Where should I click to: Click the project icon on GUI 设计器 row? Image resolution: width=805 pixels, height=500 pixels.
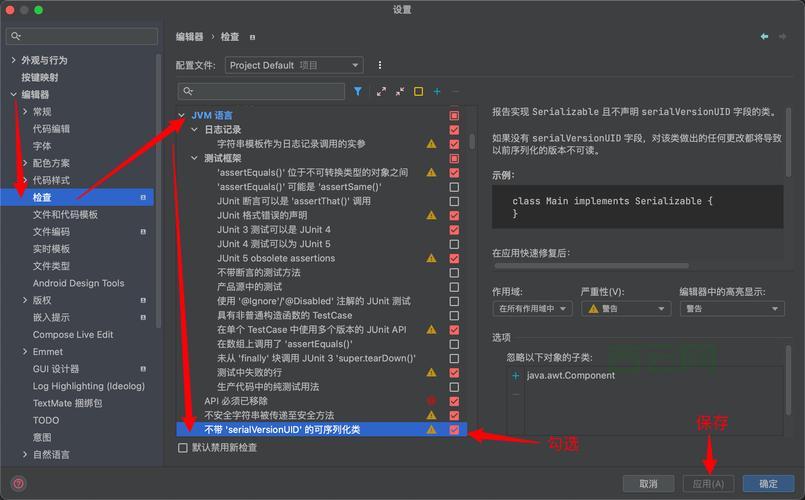[x=143, y=369]
